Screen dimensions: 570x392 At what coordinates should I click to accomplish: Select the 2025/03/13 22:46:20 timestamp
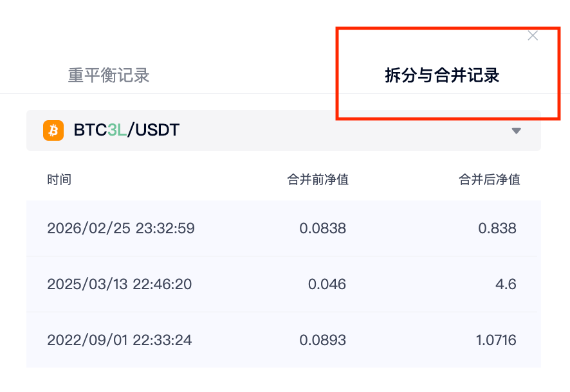(x=120, y=284)
